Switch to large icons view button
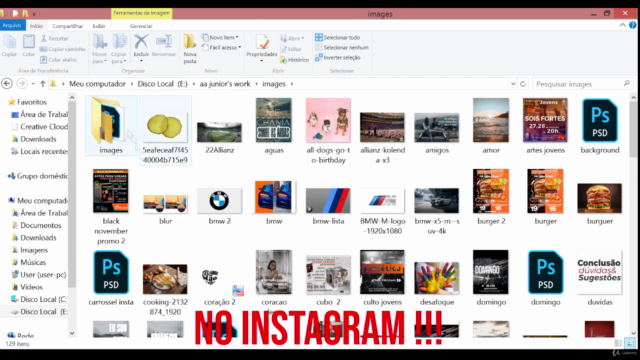Image resolution: width=640 pixels, height=360 pixels. [630, 343]
